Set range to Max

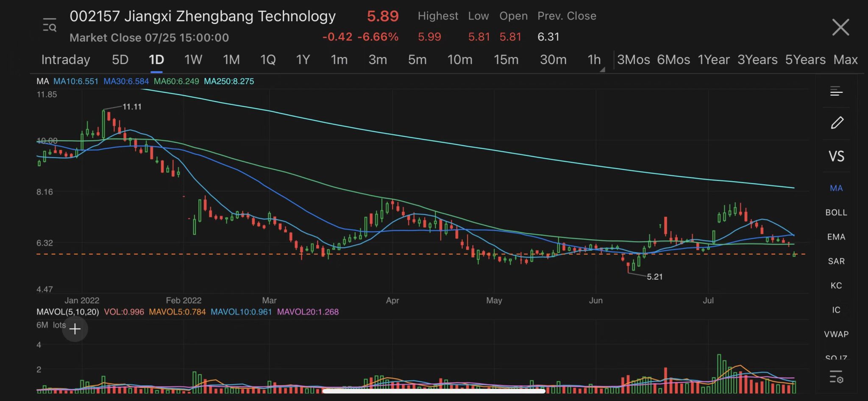(846, 60)
